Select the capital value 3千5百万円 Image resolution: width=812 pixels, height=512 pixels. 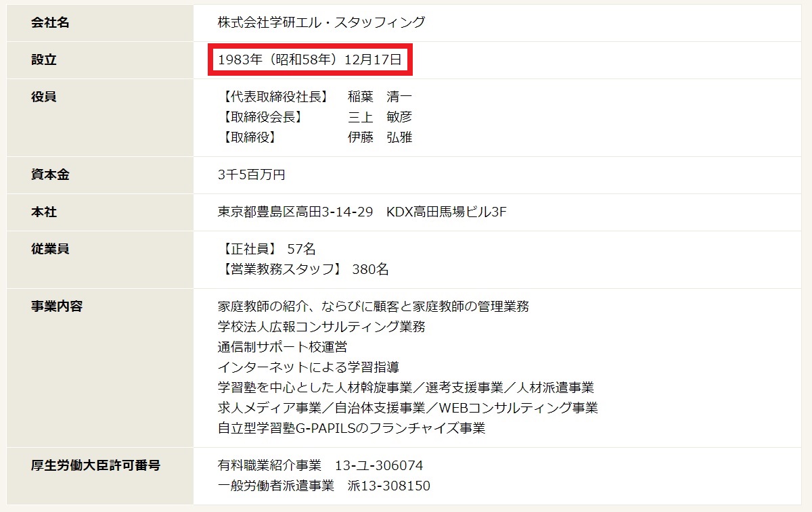[252, 174]
